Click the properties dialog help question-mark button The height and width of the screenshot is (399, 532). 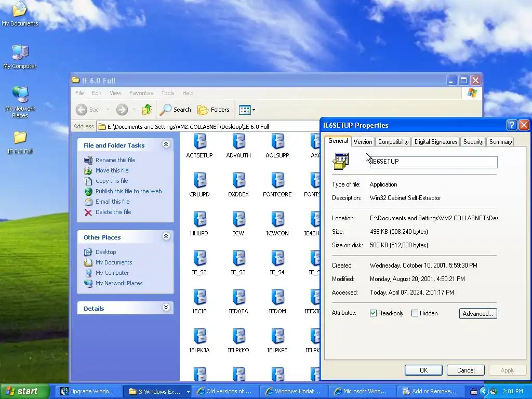(x=511, y=125)
